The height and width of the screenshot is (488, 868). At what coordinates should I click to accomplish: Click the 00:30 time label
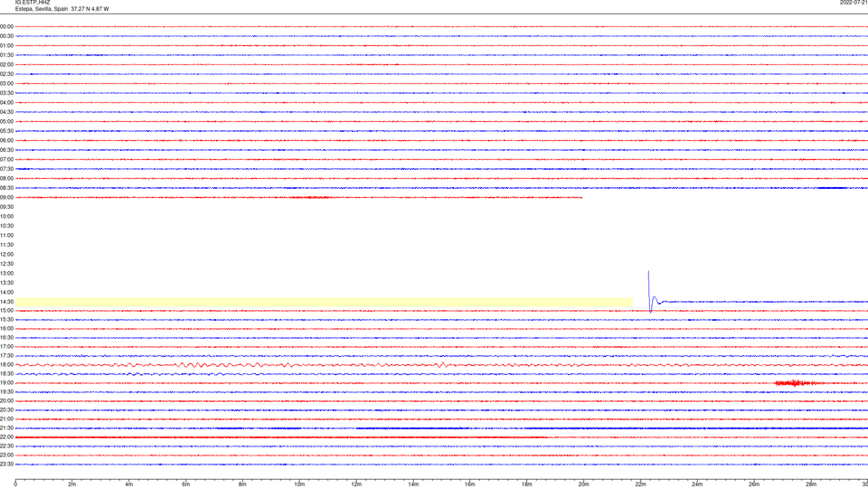(x=6, y=36)
